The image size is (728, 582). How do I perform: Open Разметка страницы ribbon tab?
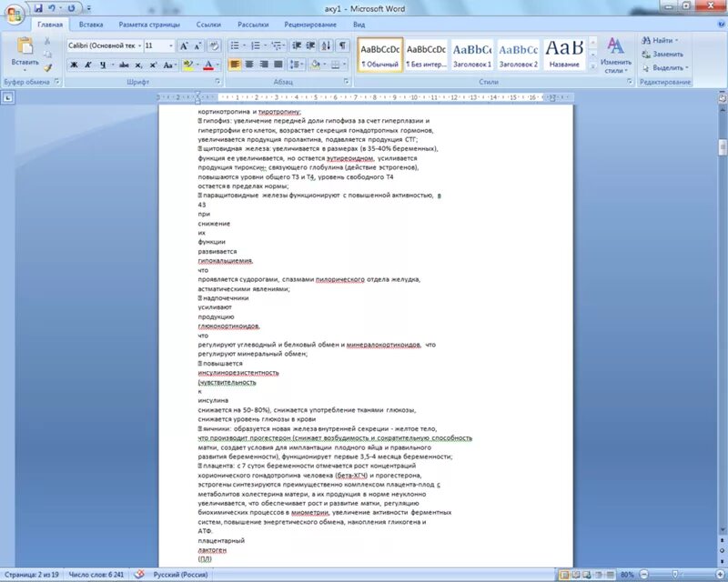pos(149,25)
